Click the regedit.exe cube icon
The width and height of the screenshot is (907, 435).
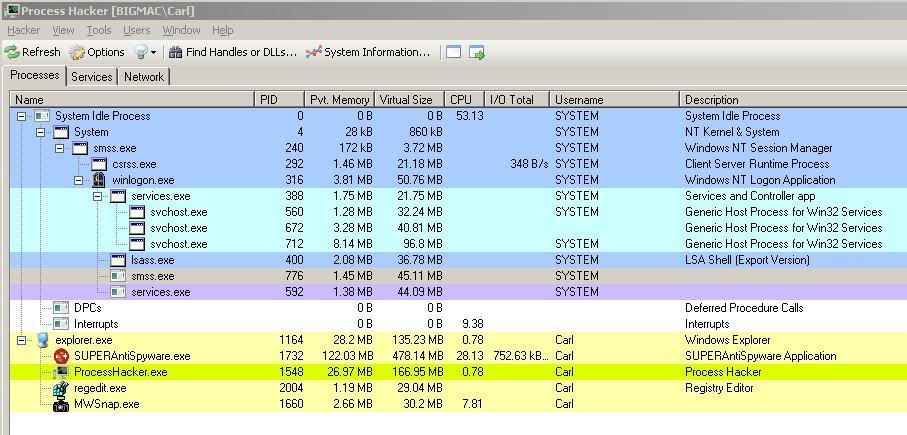tap(61, 388)
